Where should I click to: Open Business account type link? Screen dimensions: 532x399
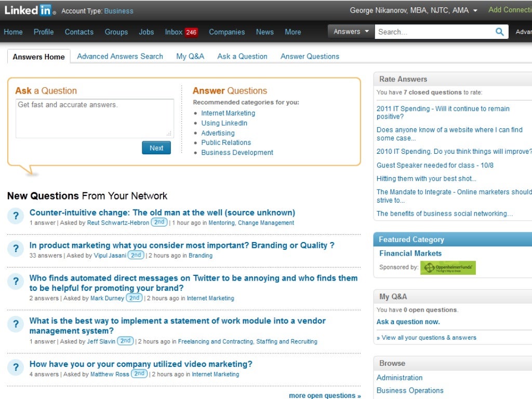tap(118, 11)
